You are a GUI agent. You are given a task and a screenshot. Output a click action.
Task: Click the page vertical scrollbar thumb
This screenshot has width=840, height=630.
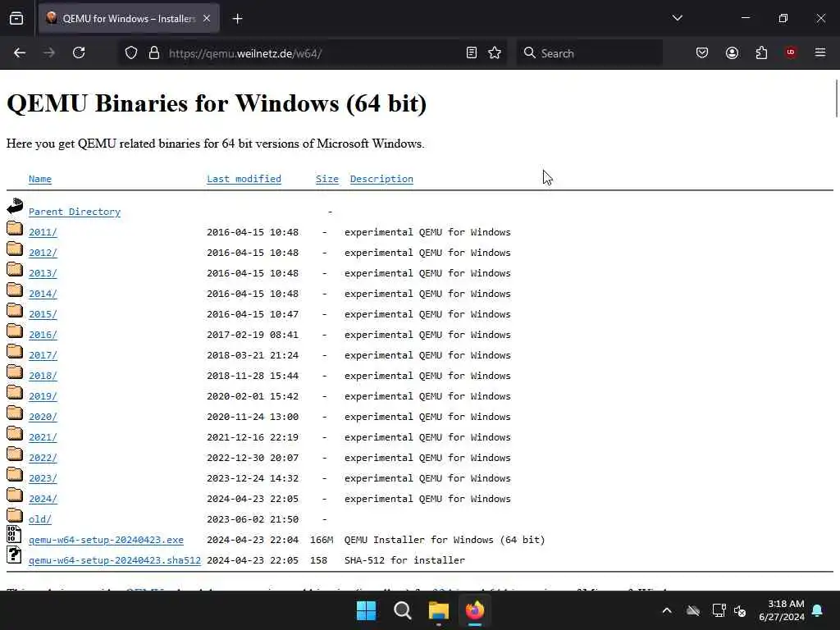pyautogui.click(x=836, y=98)
